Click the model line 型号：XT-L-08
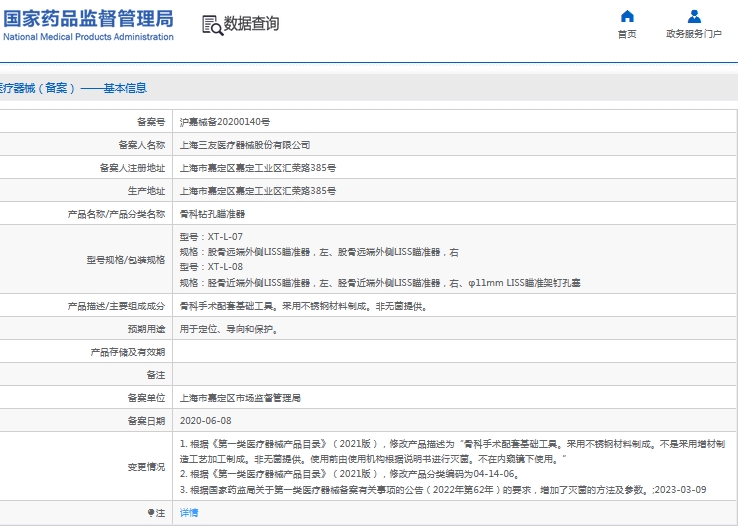This screenshot has height=528, width=738. click(211, 267)
